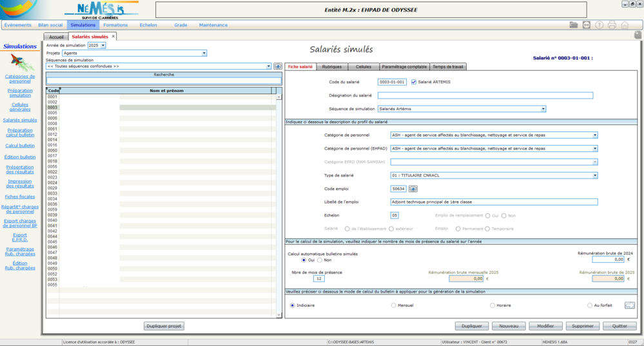Click the icon beside Au forfait option

[x=630, y=305]
